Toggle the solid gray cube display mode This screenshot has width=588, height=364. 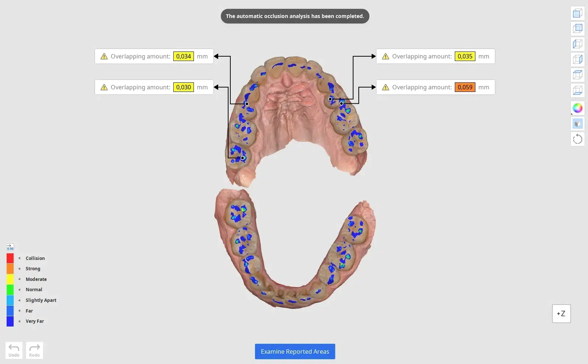pyautogui.click(x=577, y=124)
